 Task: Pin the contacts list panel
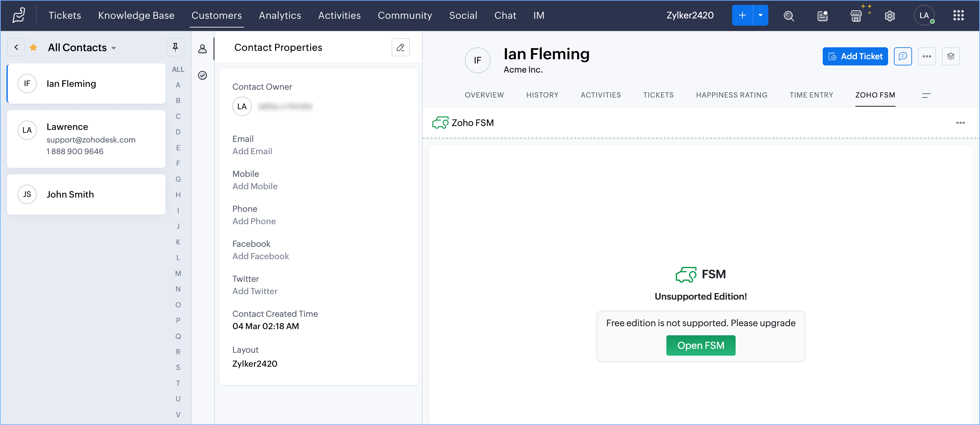coord(175,47)
